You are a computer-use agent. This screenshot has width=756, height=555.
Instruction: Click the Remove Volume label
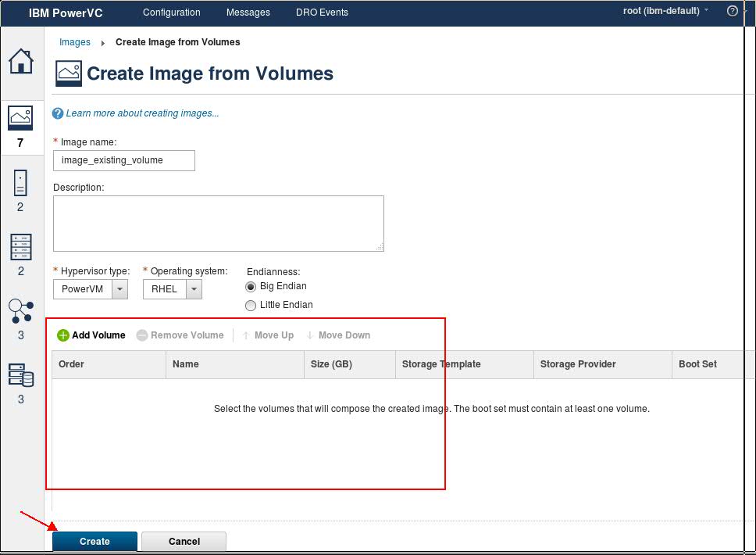point(187,335)
